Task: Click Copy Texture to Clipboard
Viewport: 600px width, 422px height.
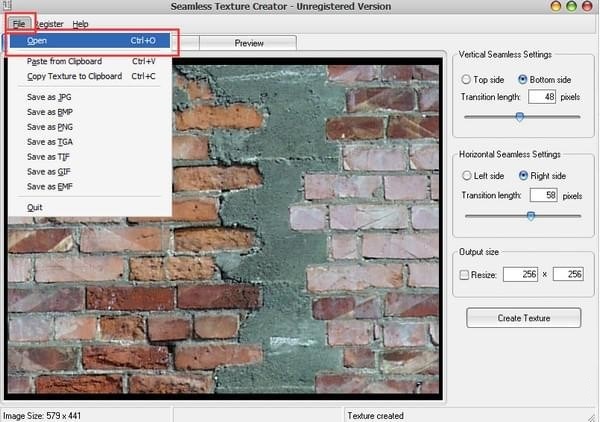Action: [75, 76]
